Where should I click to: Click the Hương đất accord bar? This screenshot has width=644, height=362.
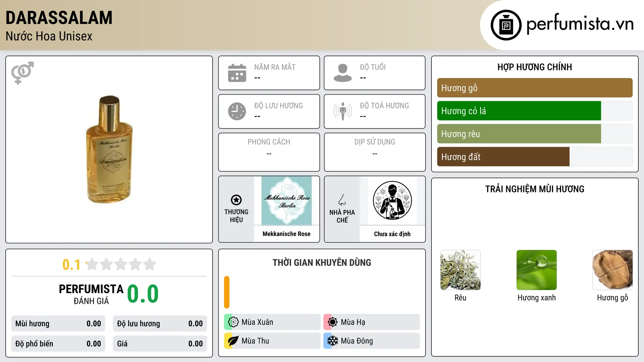tap(535, 157)
